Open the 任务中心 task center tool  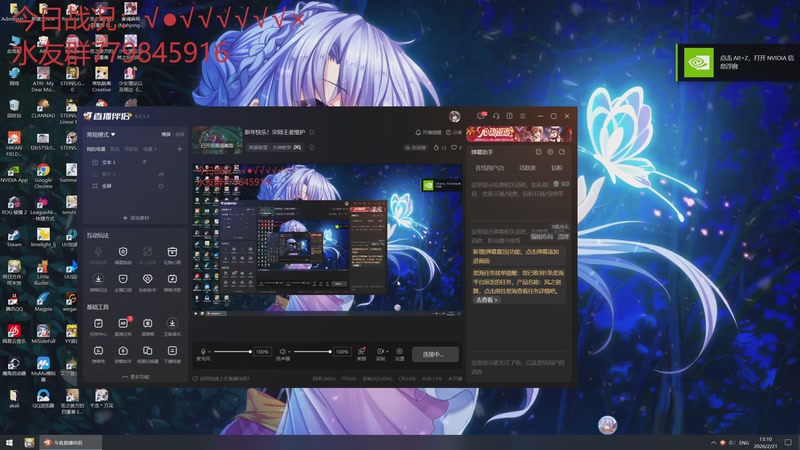point(98,327)
